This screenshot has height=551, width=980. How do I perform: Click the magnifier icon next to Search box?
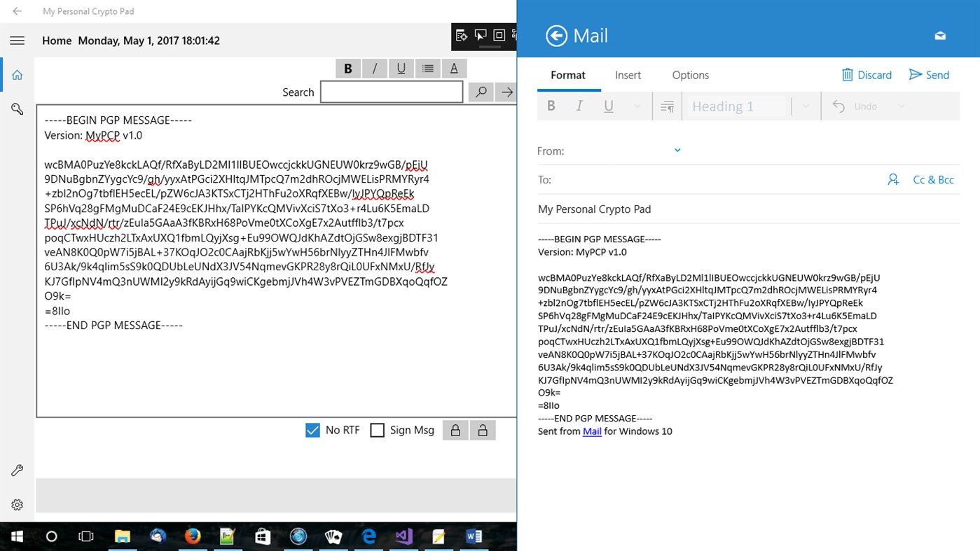pos(481,92)
